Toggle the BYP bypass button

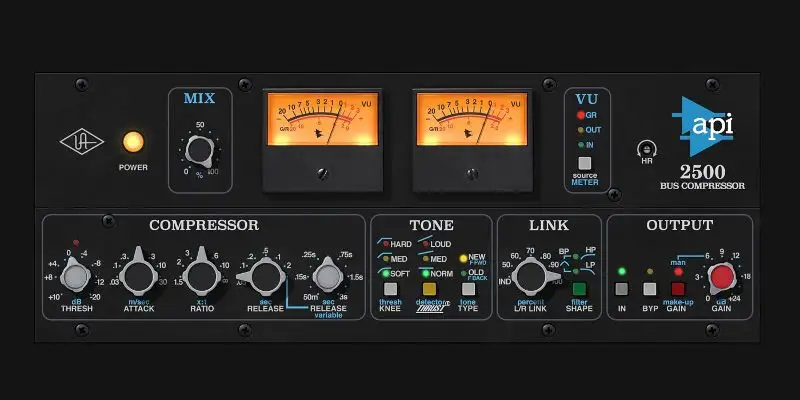click(650, 289)
